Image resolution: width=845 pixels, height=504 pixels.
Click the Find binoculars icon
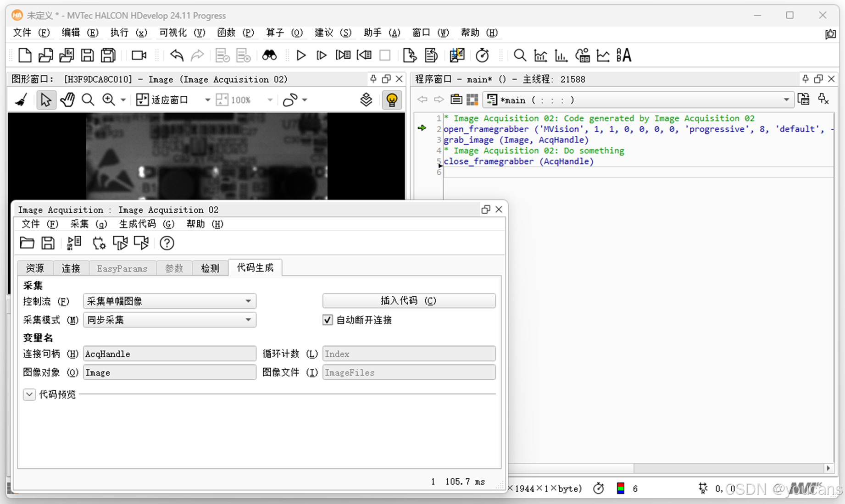coord(269,55)
